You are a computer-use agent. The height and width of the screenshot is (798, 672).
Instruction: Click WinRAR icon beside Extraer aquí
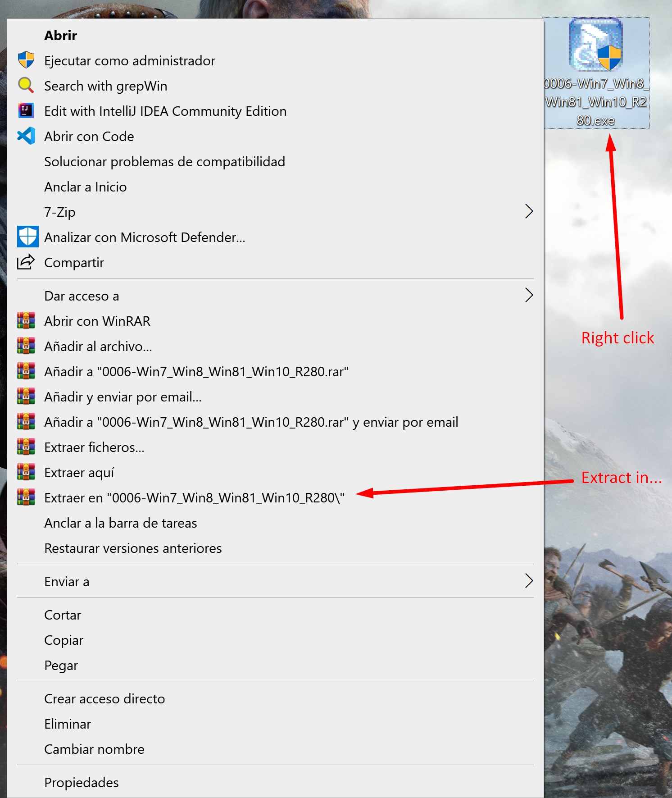pos(26,472)
